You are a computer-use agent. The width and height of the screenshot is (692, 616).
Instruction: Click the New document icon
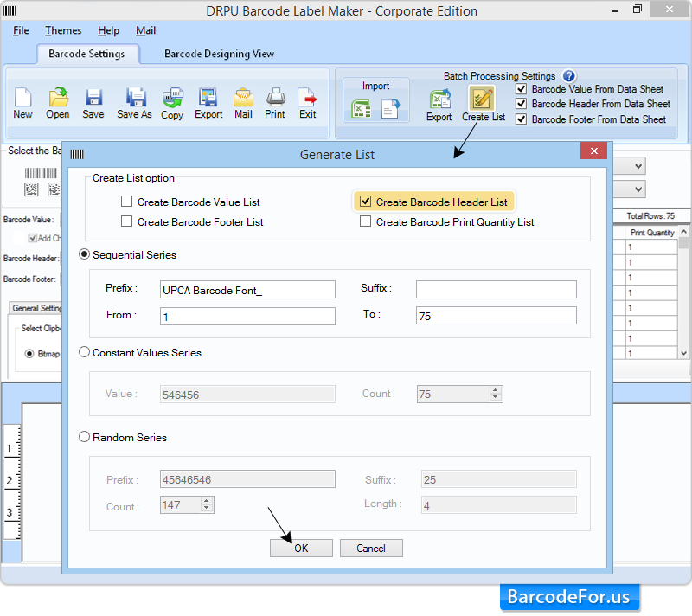23,98
